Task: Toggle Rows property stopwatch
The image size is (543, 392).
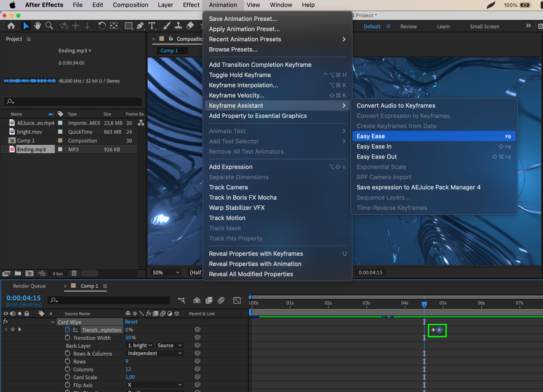Action: (67, 361)
